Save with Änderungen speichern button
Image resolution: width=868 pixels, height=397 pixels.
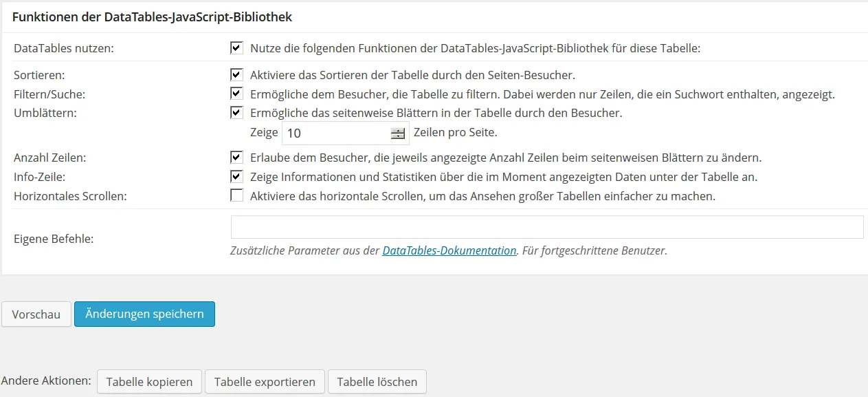[144, 314]
